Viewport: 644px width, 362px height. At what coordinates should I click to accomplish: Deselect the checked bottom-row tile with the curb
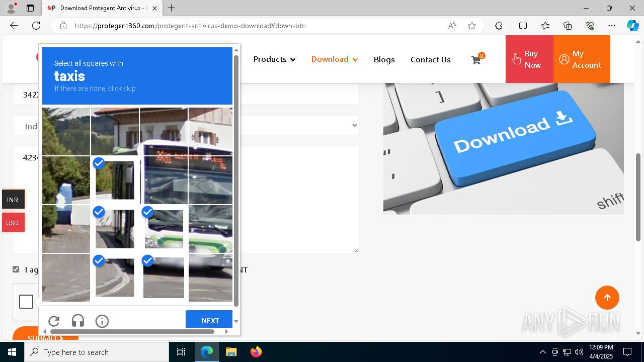115,278
